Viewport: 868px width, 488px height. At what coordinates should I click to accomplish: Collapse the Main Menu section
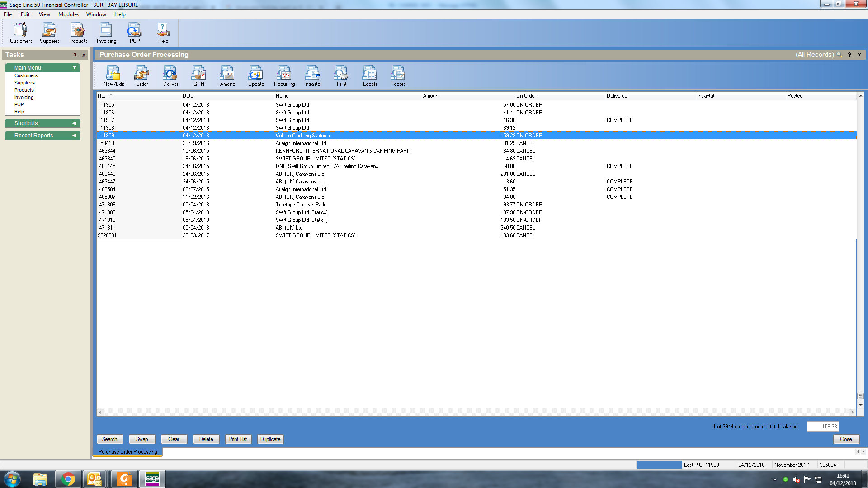pos(75,67)
